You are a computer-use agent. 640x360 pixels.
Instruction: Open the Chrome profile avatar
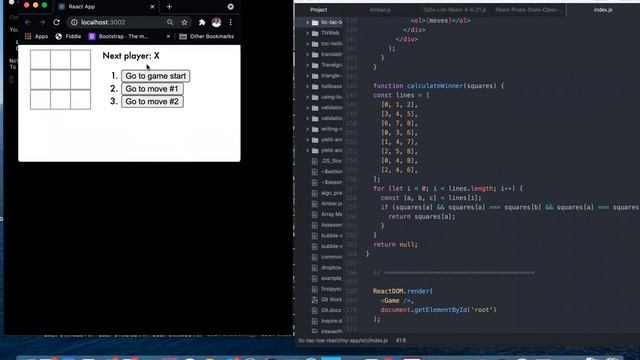[216, 22]
